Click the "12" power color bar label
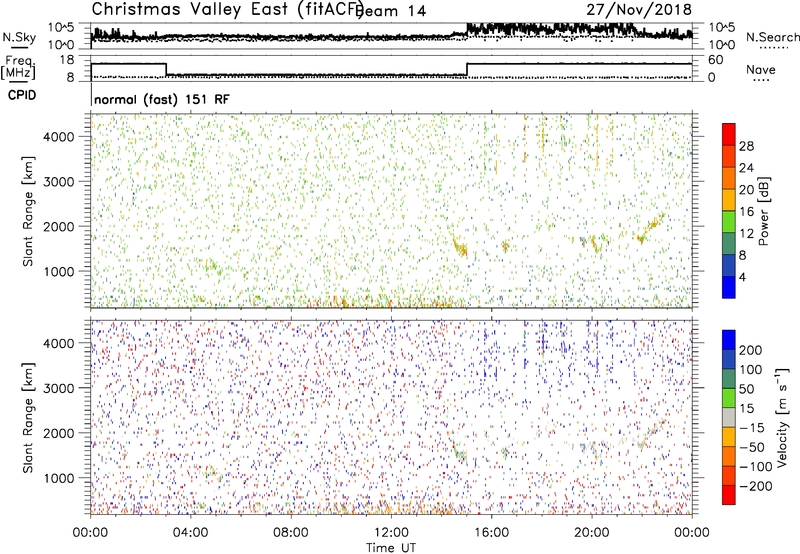 point(746,234)
